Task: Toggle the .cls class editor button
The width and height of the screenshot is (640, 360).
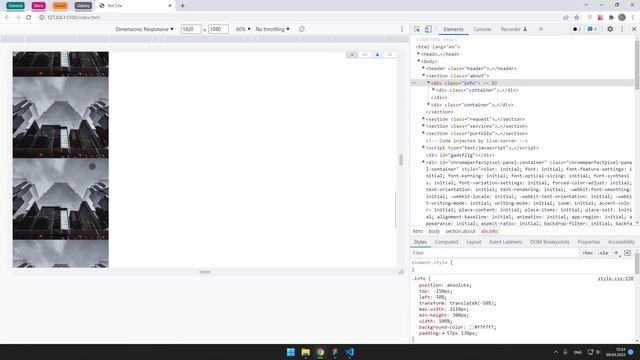Action: click(602, 253)
